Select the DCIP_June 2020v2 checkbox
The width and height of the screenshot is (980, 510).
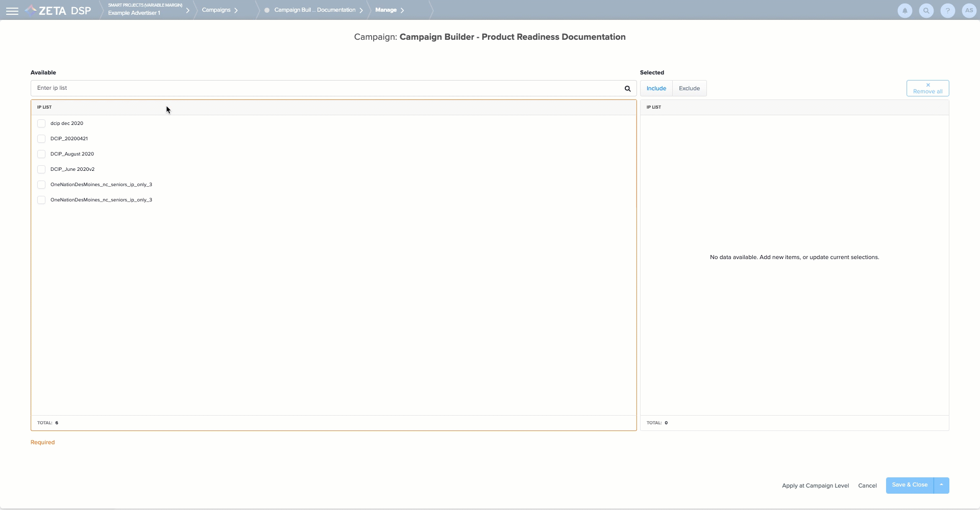41,169
